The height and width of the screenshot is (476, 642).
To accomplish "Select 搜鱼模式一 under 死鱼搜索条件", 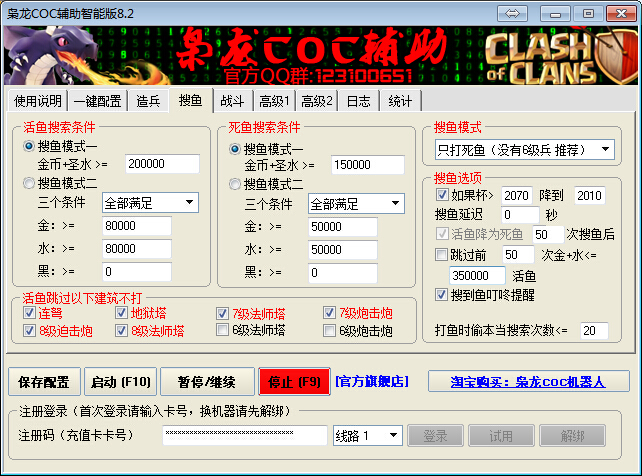I will 235,147.
